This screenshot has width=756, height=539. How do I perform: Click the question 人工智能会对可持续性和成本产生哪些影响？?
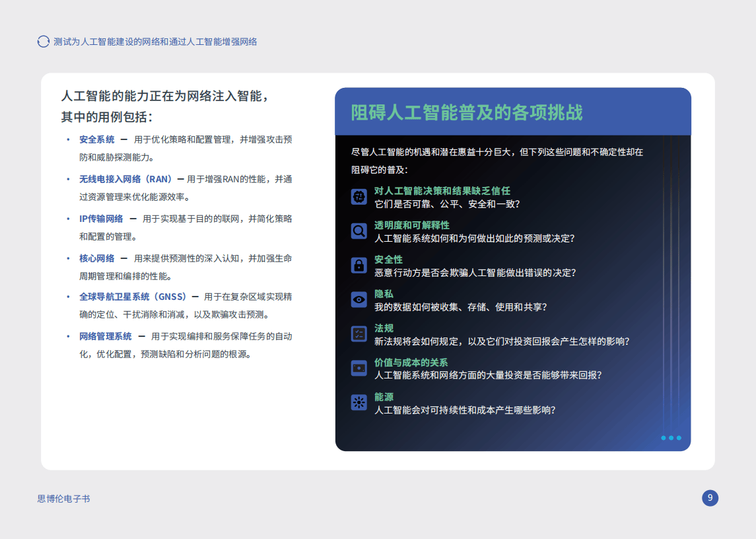click(465, 410)
